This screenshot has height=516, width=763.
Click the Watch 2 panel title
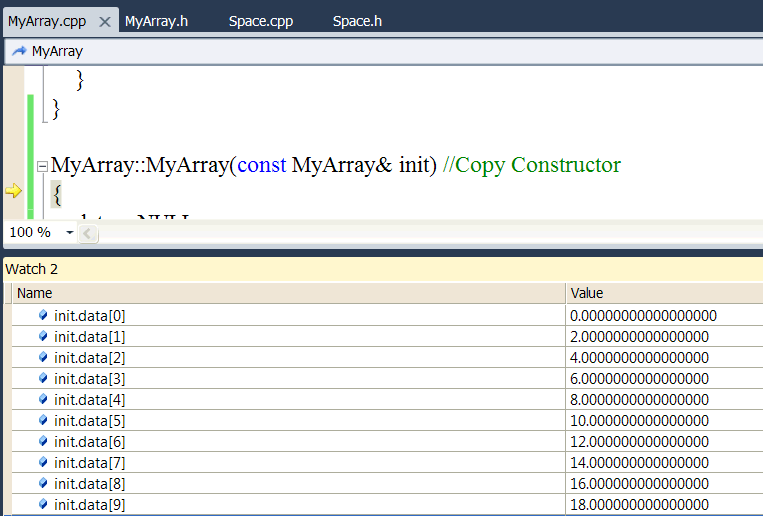32,269
